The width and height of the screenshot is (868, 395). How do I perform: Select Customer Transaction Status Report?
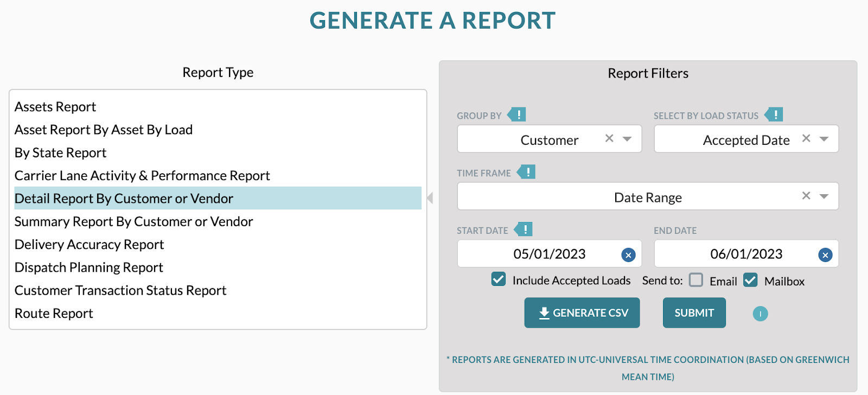click(x=218, y=290)
